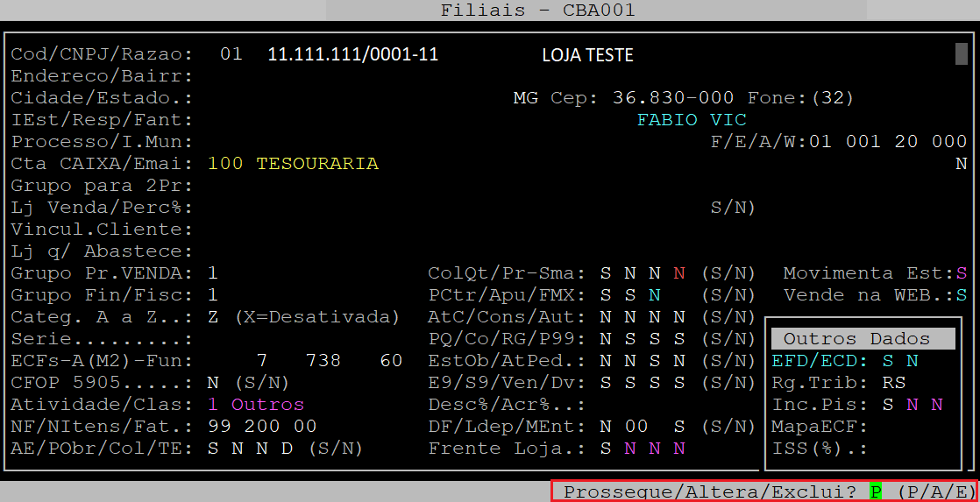Click the Fone area code (32)

pos(832,97)
